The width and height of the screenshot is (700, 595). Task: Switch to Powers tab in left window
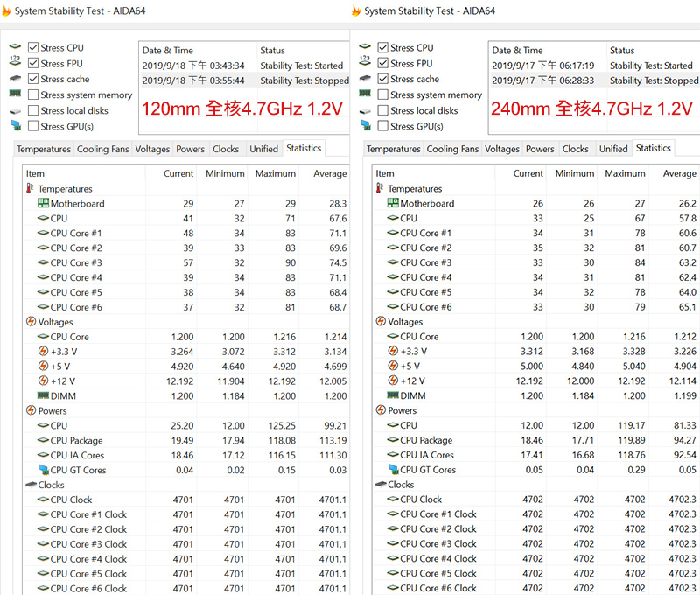coord(191,149)
